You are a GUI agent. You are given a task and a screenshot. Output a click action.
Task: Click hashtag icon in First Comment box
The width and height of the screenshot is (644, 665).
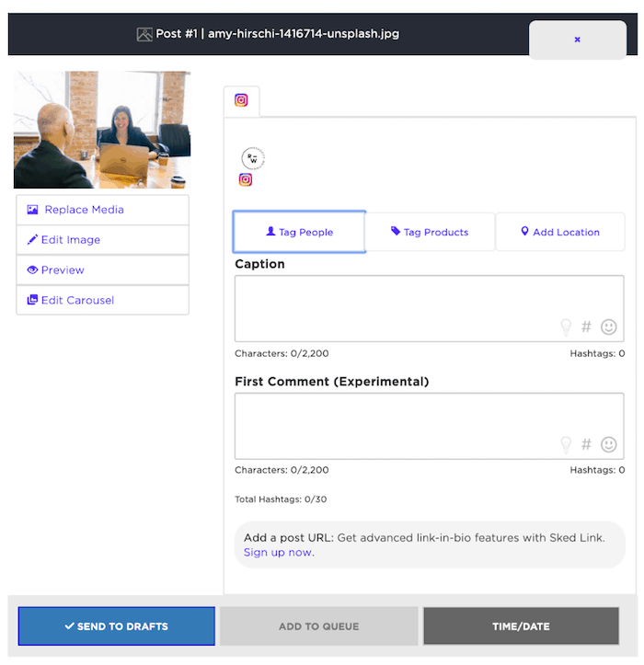click(x=586, y=444)
